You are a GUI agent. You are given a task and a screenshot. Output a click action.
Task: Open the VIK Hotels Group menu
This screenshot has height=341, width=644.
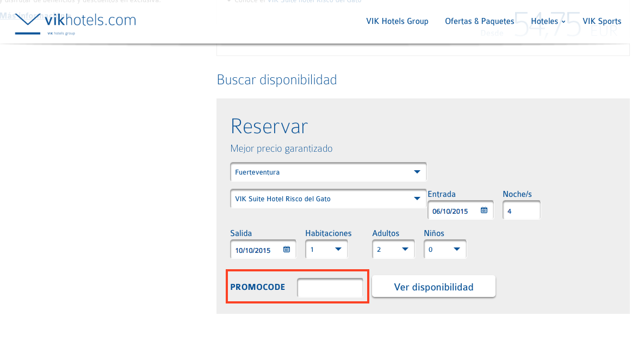[x=397, y=21]
